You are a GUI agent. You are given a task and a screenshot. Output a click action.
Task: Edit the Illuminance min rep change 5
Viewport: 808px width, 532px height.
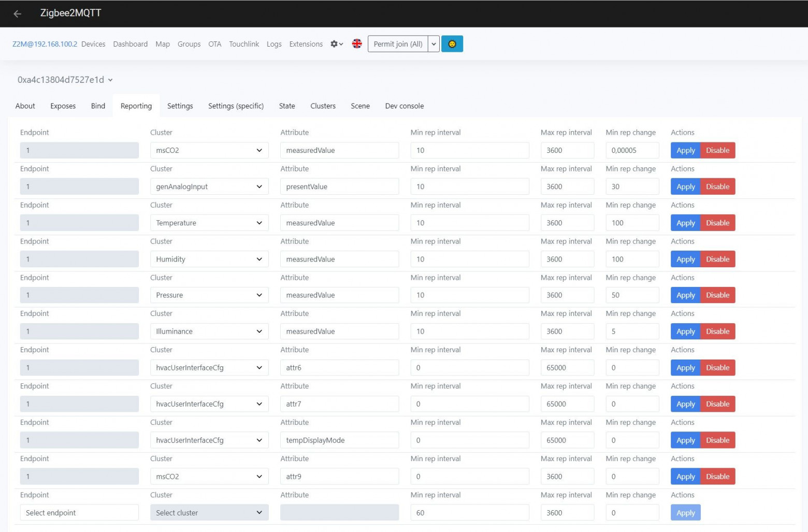coord(632,332)
